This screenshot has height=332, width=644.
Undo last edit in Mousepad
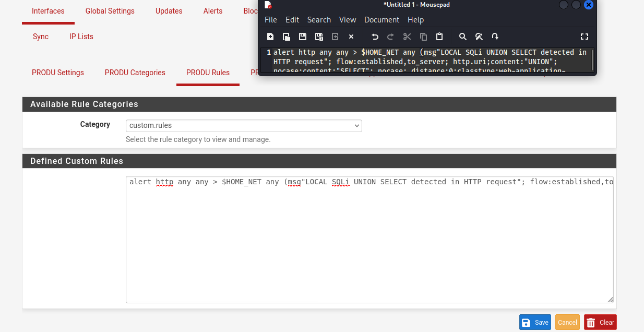click(x=375, y=37)
